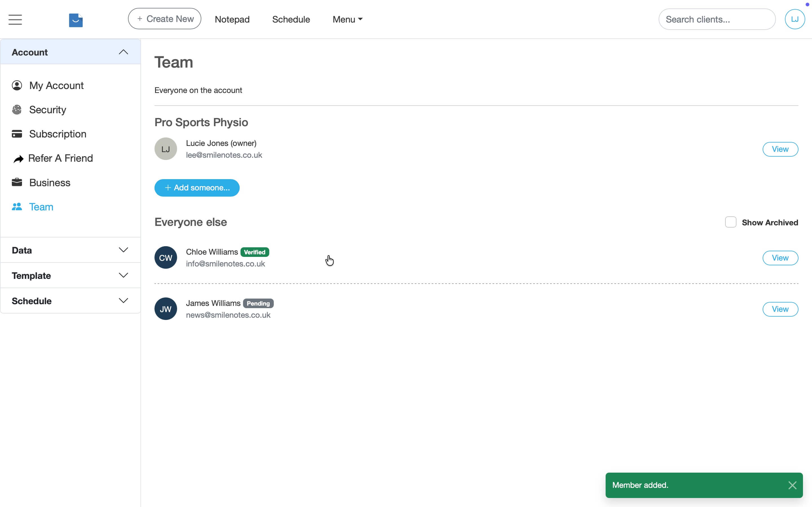Click the Add someone button
Screen dimensions: 812x507
pos(197,188)
